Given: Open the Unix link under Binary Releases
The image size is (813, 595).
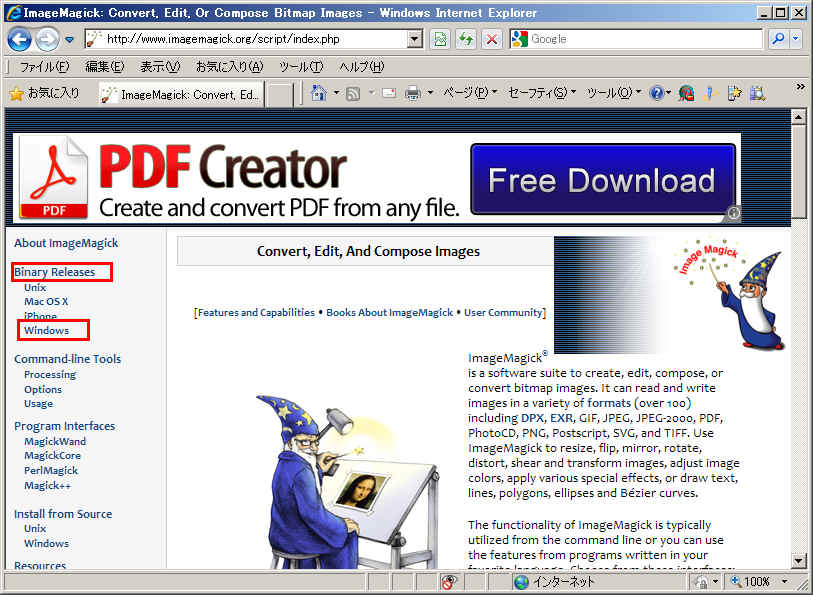Looking at the screenshot, I should point(35,287).
